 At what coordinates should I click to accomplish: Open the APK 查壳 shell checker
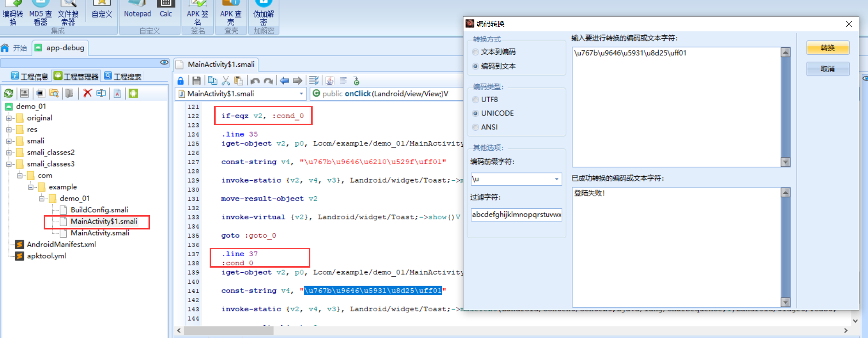coord(231,13)
